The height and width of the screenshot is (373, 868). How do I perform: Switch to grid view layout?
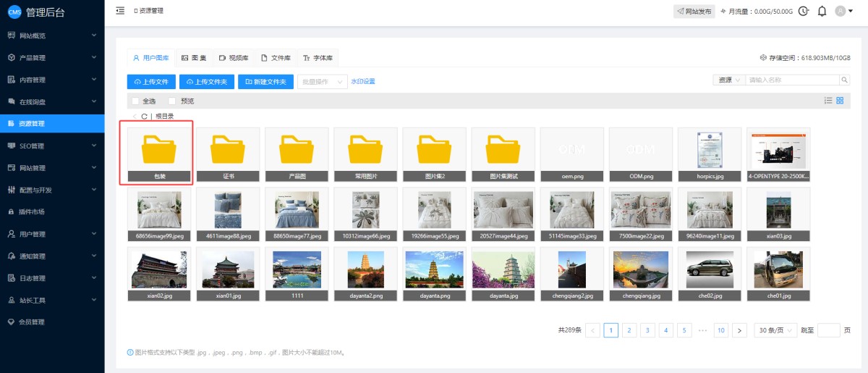840,101
